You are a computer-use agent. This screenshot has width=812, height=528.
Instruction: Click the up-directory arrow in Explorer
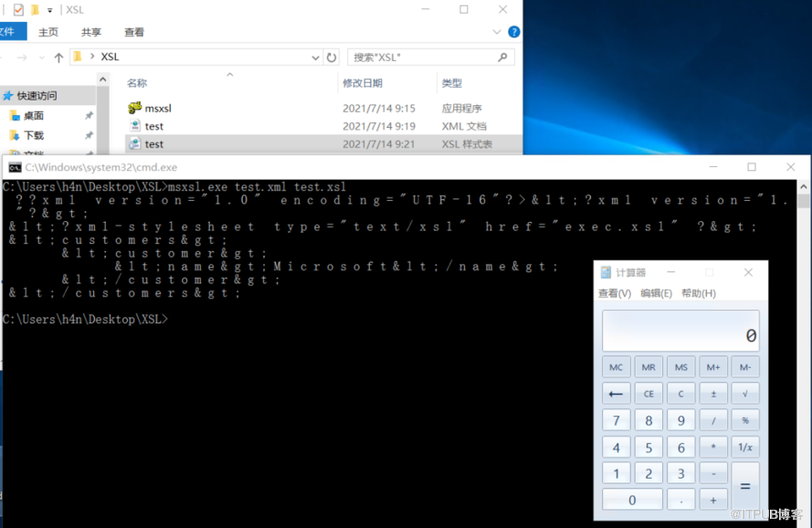(59, 57)
